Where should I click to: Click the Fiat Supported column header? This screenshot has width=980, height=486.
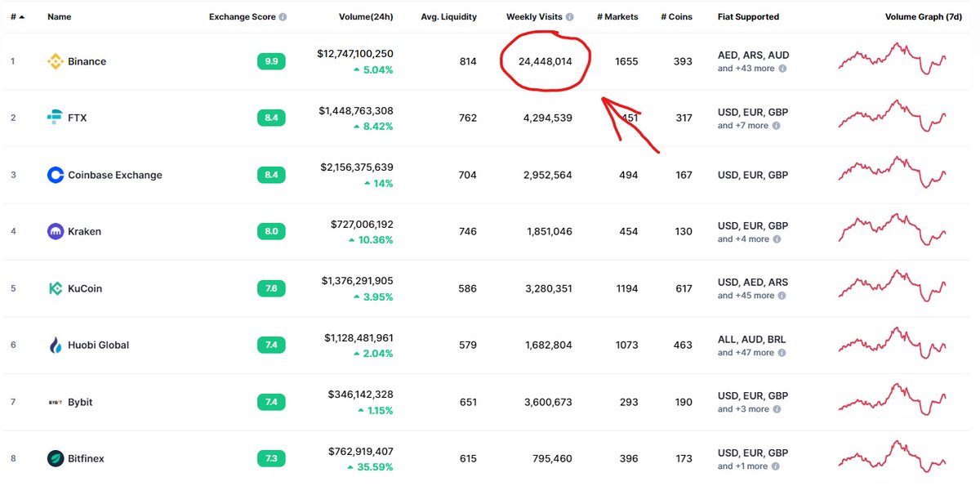point(748,16)
